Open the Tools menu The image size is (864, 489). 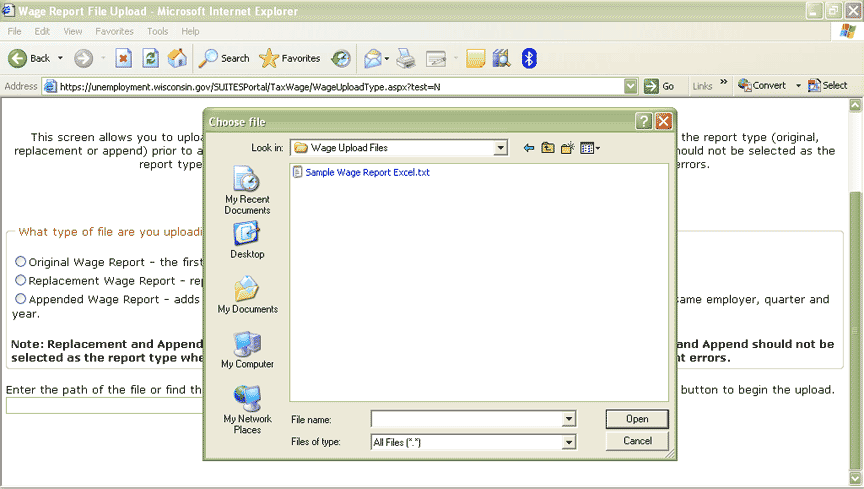pos(157,31)
